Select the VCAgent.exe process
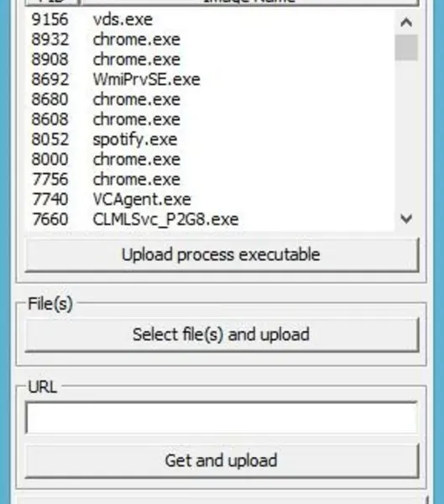 pyautogui.click(x=210, y=199)
